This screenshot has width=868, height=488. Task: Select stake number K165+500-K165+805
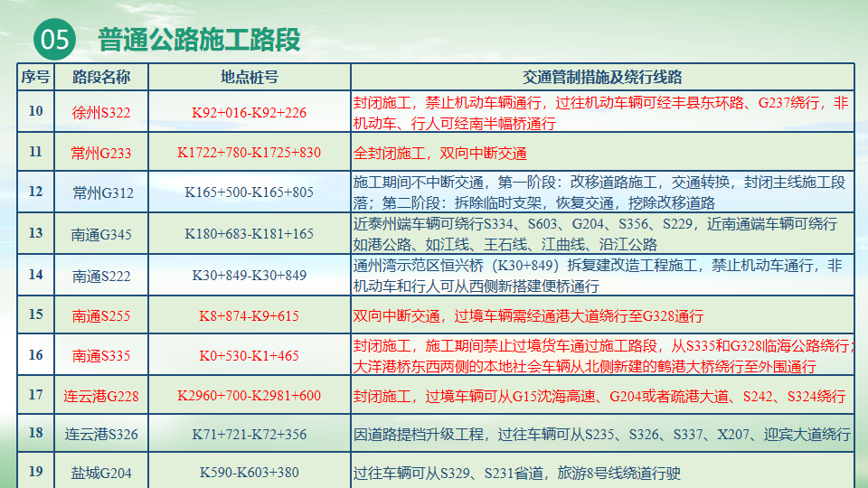(250, 192)
